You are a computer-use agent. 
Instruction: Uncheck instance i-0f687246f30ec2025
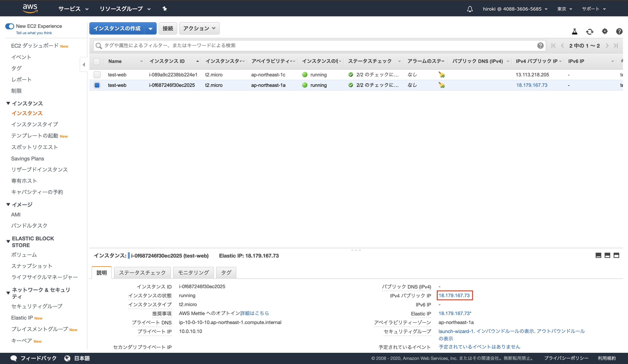[x=97, y=85]
